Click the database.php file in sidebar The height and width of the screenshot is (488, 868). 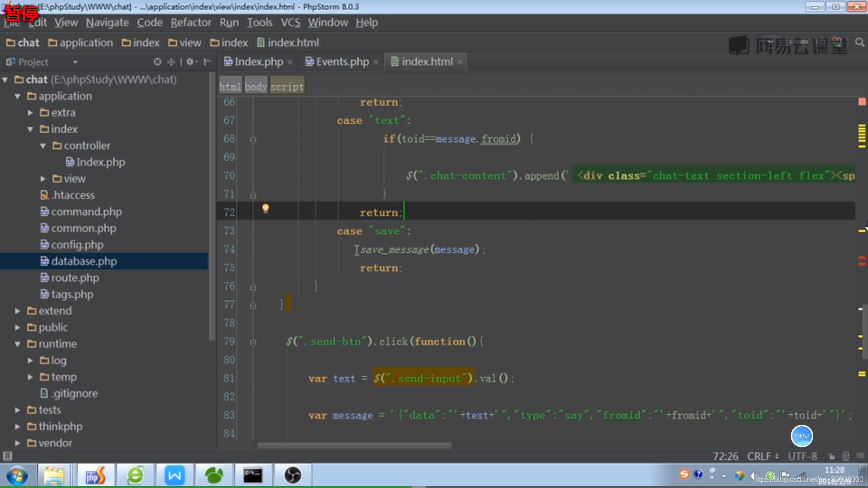point(84,261)
